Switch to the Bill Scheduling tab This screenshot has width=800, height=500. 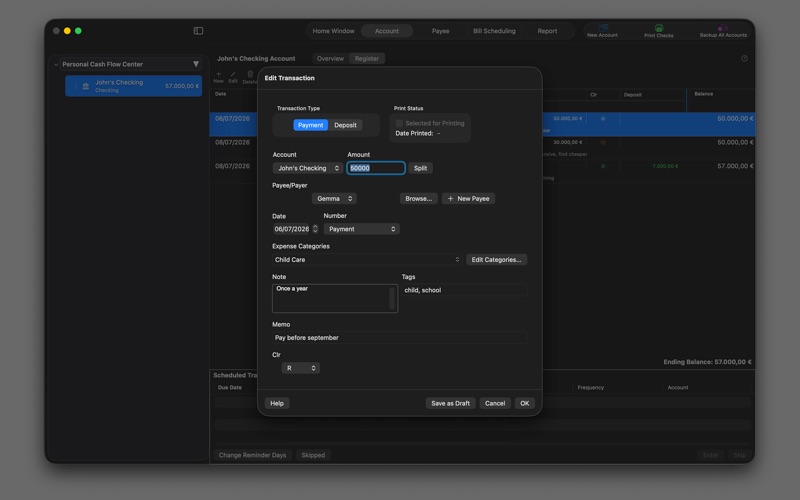point(494,31)
